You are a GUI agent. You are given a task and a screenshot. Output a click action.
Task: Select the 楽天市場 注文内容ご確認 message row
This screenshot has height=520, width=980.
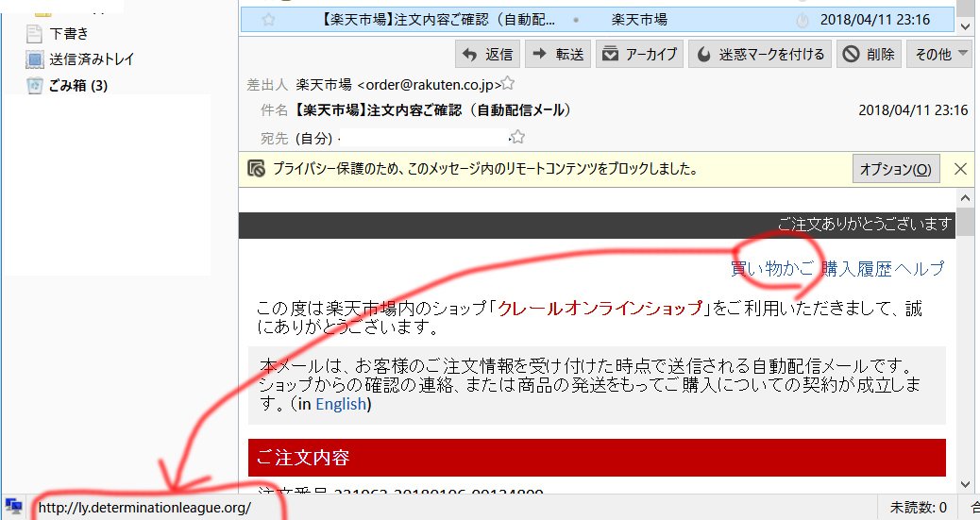pyautogui.click(x=598, y=20)
